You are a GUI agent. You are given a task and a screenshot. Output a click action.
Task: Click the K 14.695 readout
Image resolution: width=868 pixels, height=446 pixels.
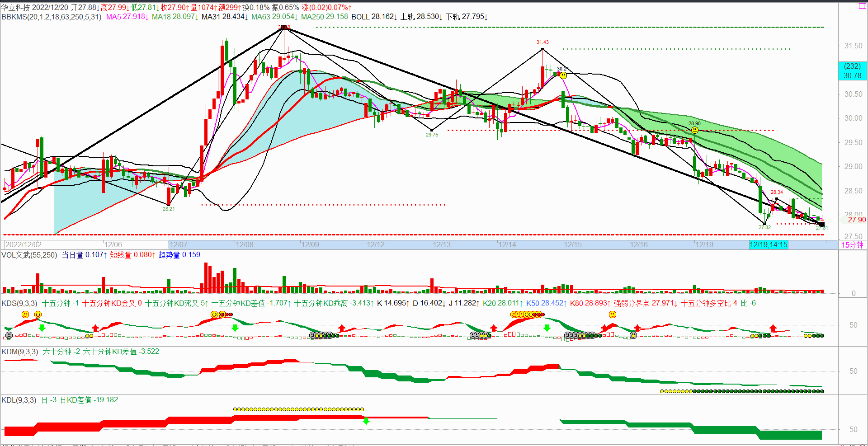click(394, 303)
